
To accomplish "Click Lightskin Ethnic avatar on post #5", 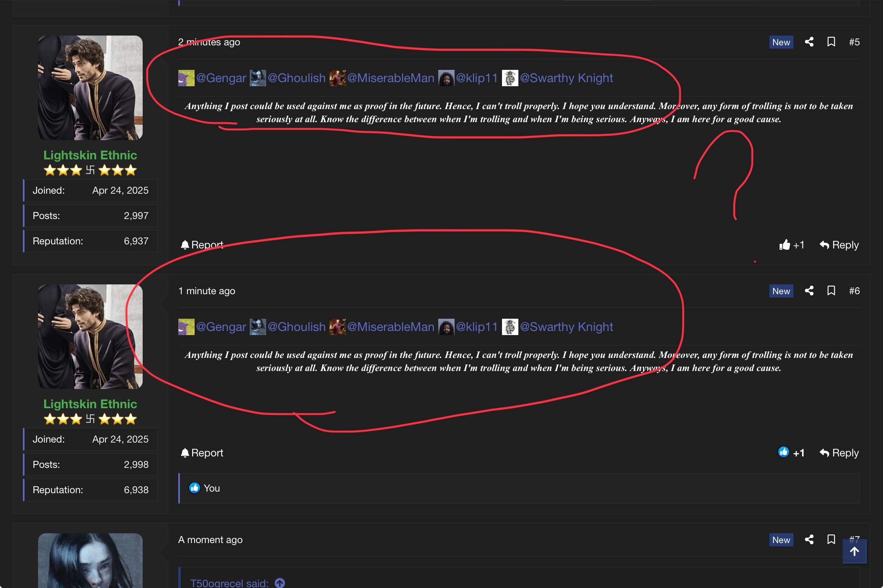I will [90, 88].
